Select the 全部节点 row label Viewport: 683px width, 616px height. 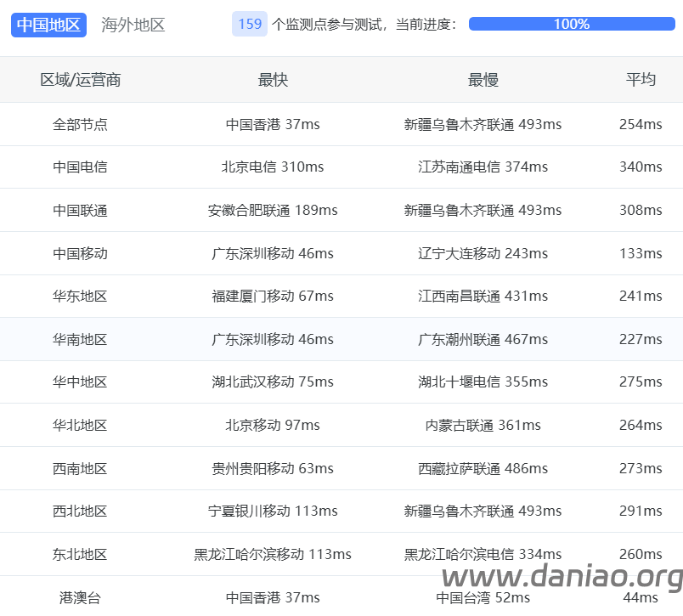81,124
